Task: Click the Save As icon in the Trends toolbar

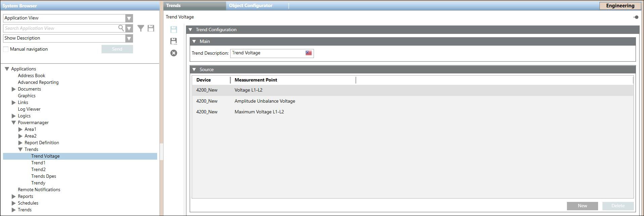Action: coord(174,41)
